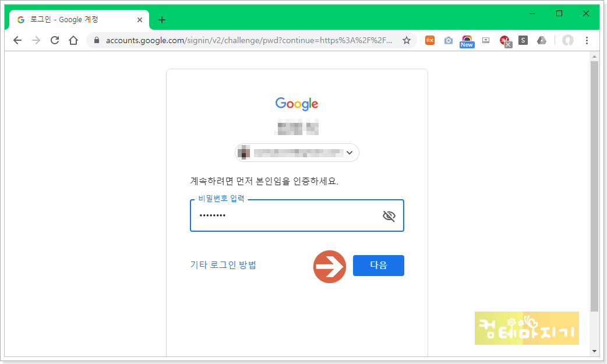Click the browser forward arrow
Image resolution: width=607 pixels, height=364 pixels.
pos(36,40)
